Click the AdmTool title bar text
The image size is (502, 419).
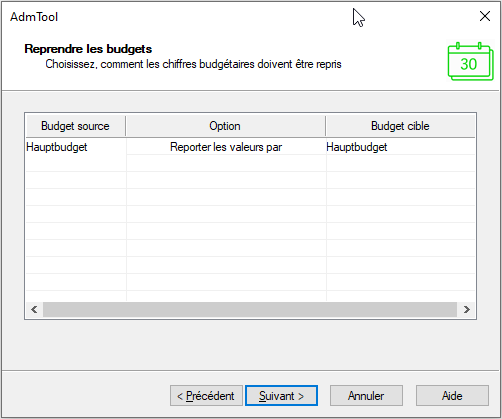point(34,17)
